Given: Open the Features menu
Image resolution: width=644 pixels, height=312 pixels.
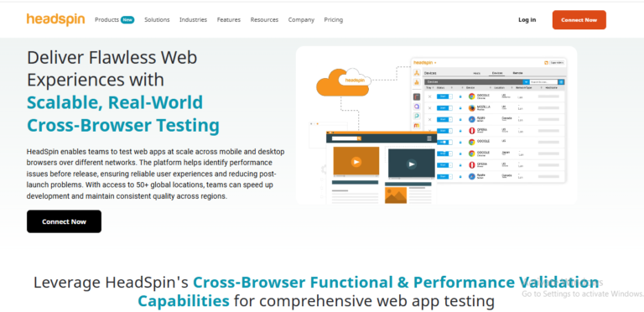Looking at the screenshot, I should point(229,19).
